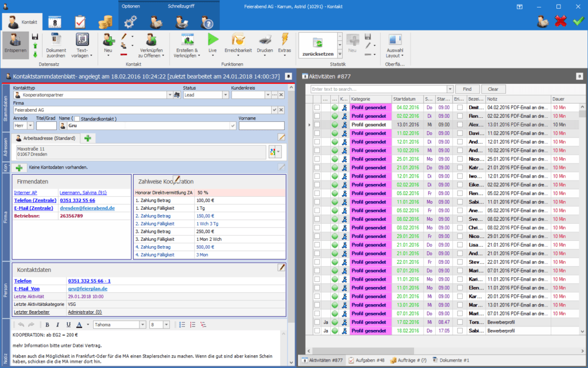
Task: Open the dresden@feierabend.de email link
Action: point(87,208)
